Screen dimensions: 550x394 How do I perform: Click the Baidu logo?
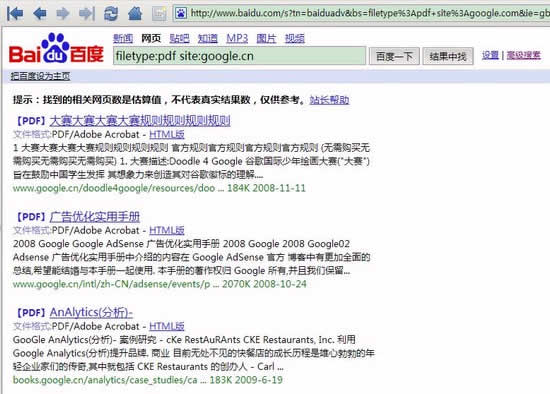coord(56,48)
